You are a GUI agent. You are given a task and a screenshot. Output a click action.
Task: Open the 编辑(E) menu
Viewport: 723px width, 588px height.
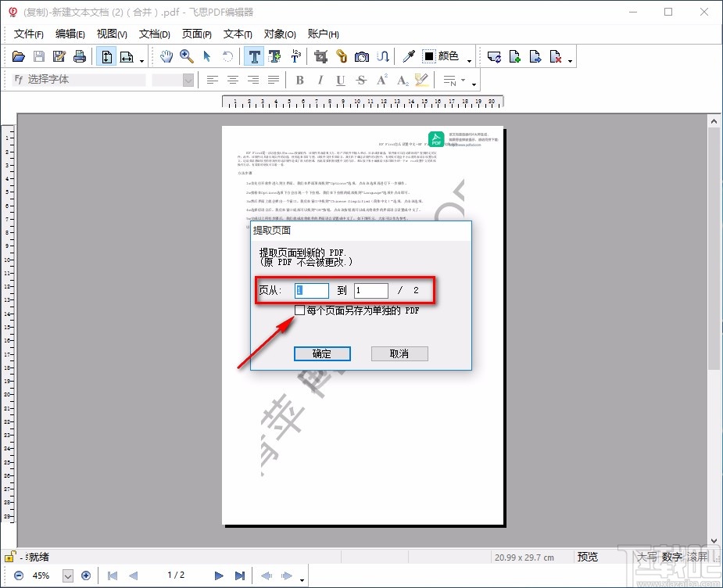point(70,34)
